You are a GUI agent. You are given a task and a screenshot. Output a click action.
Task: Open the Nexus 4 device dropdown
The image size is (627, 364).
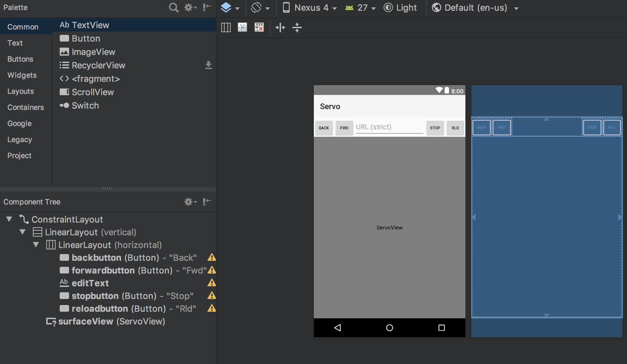309,7
